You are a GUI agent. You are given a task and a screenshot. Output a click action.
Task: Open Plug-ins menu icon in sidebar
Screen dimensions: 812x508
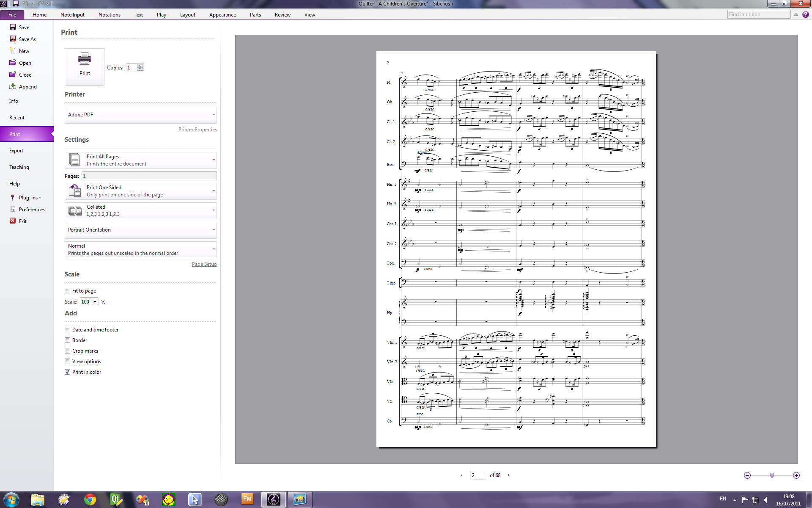13,198
